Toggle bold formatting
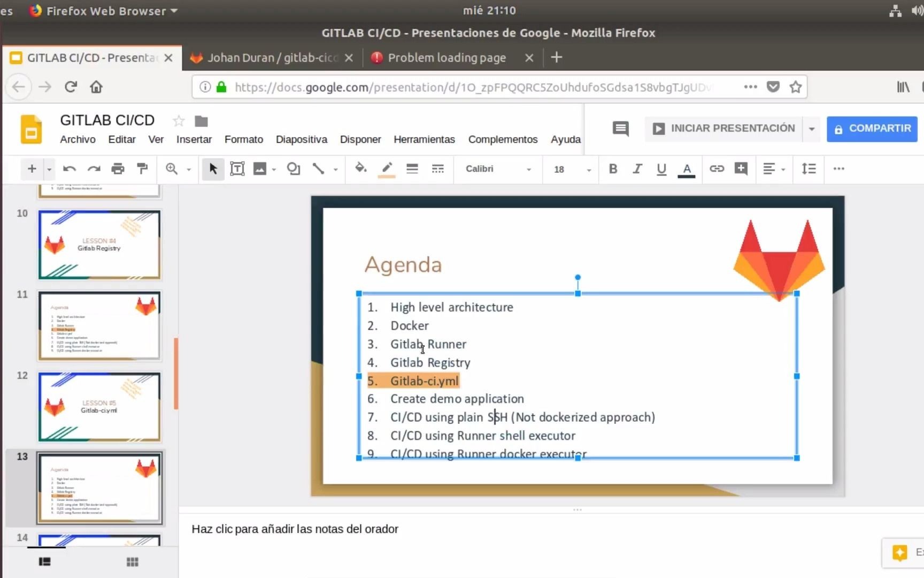924x578 pixels. 613,169
